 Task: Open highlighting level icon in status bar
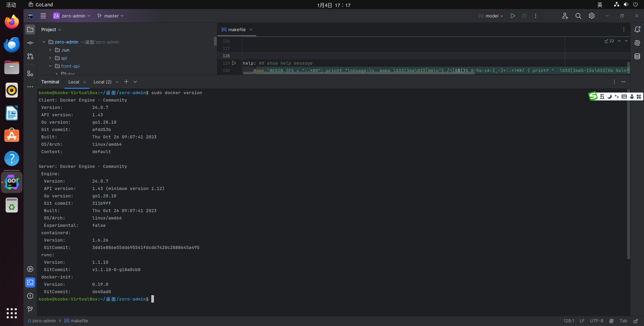(x=611, y=321)
